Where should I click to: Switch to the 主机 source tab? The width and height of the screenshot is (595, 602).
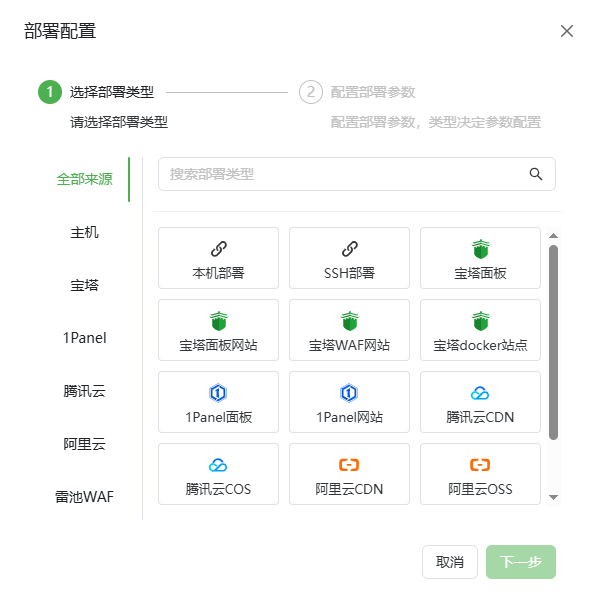point(84,232)
